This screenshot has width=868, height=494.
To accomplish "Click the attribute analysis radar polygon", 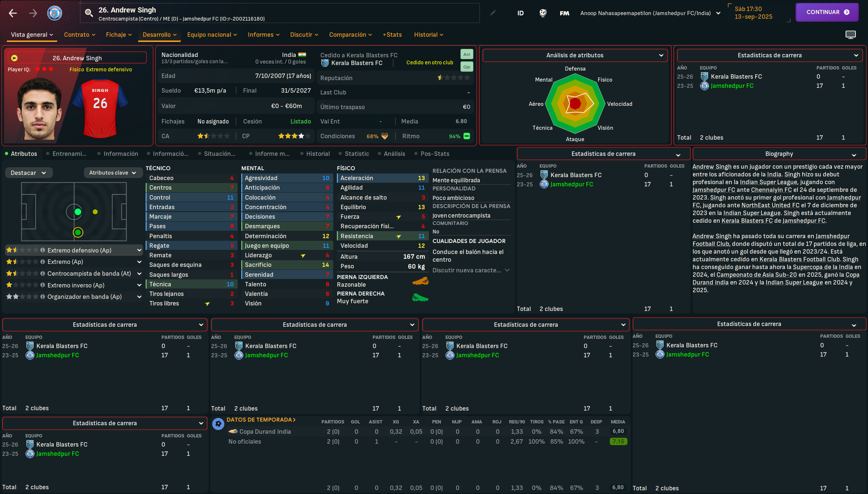I will [x=575, y=104].
